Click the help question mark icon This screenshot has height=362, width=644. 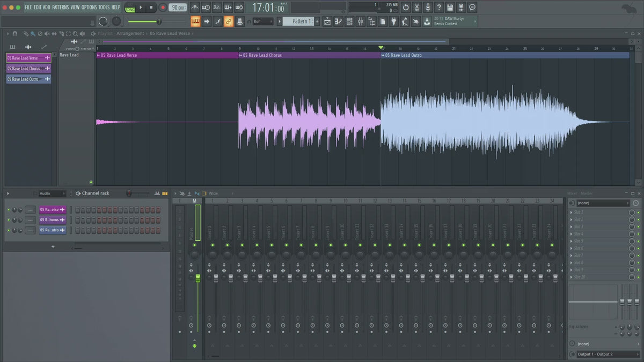[438, 8]
